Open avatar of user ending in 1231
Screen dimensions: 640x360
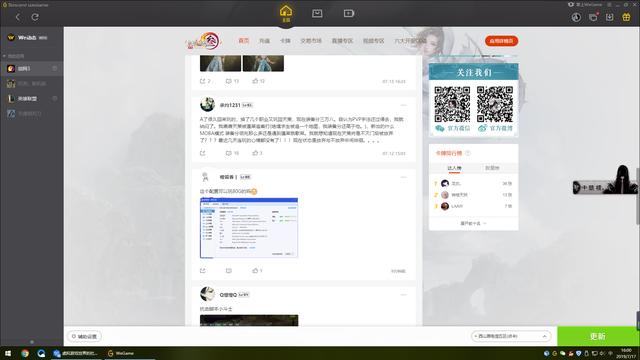[207, 104]
